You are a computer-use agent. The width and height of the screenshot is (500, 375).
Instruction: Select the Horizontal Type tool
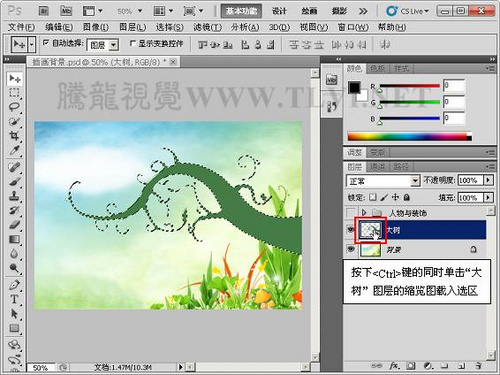click(14, 299)
